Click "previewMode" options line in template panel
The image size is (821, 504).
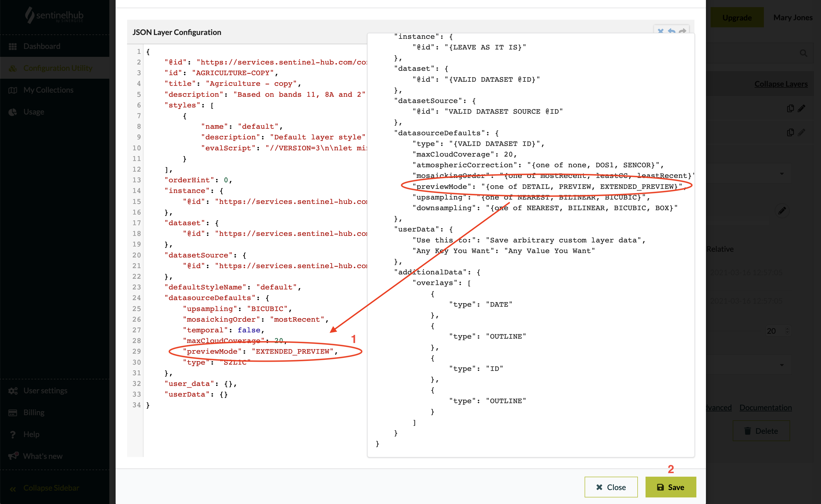click(550, 186)
